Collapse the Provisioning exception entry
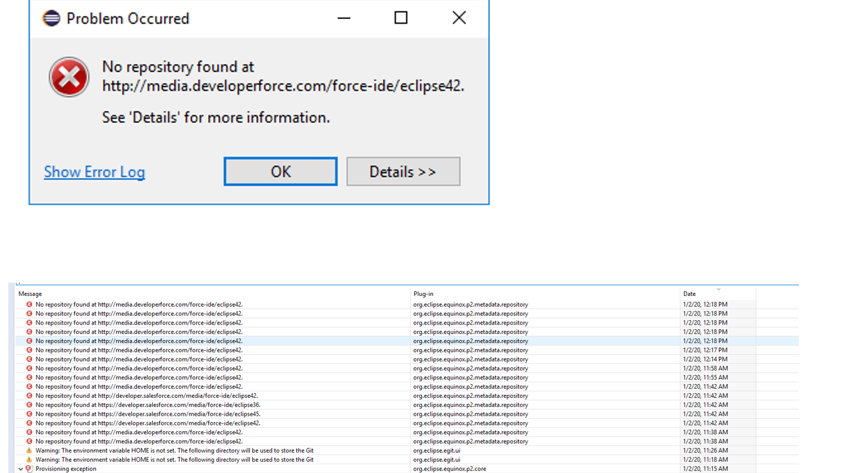This screenshot has height=473, width=868. click(21, 469)
